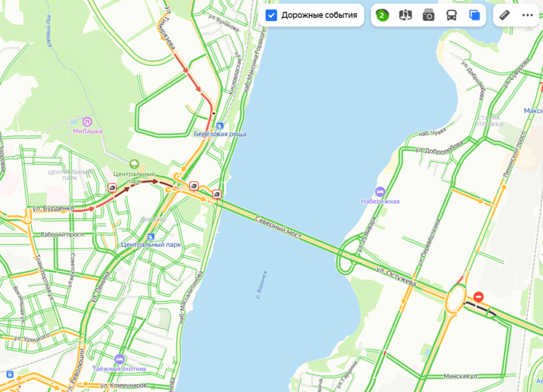Screen dimensions: 543x392
Task: Select the ruler distance measurement tool
Action: pos(505,15)
